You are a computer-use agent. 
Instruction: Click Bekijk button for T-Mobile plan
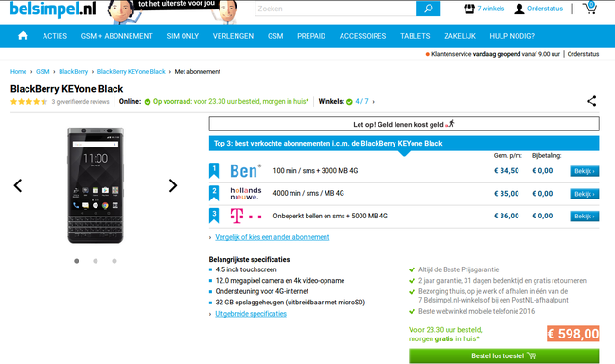click(x=585, y=216)
